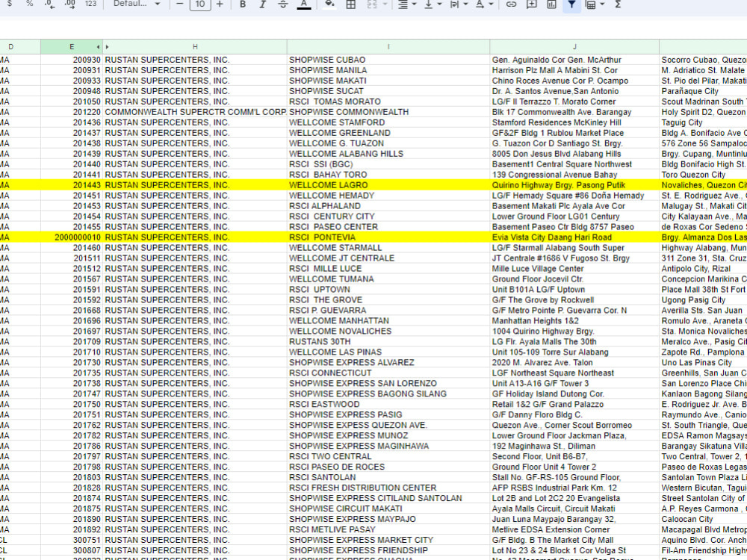Click left arrow to unhide columns after E

(98, 46)
